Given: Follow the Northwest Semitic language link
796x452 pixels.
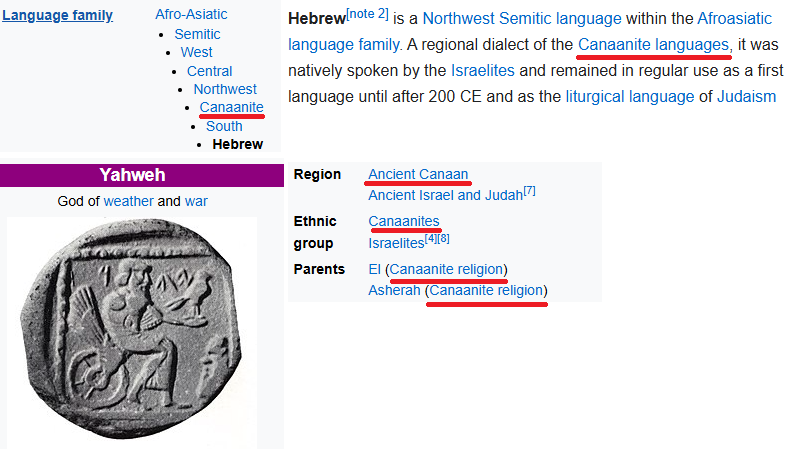Looking at the screenshot, I should 522,19.
